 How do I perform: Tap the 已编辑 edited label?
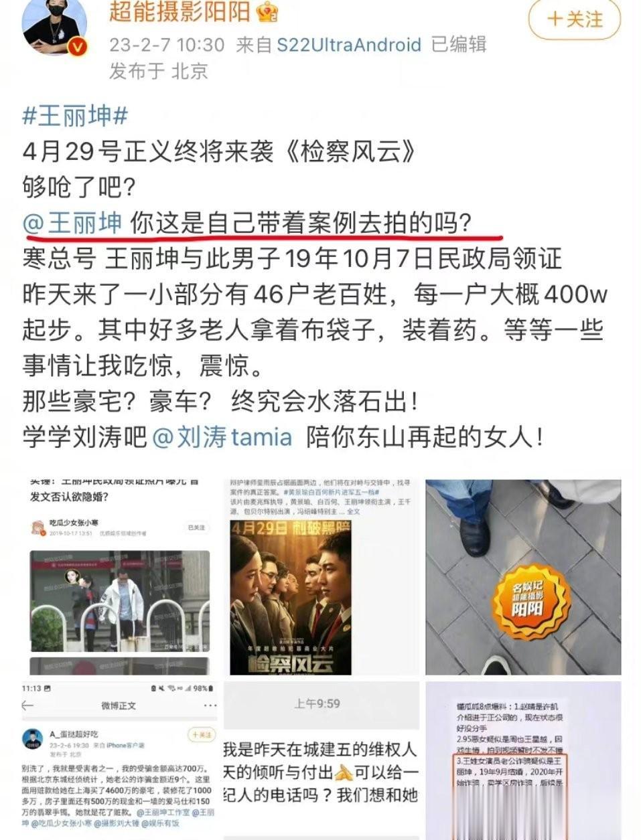459,46
